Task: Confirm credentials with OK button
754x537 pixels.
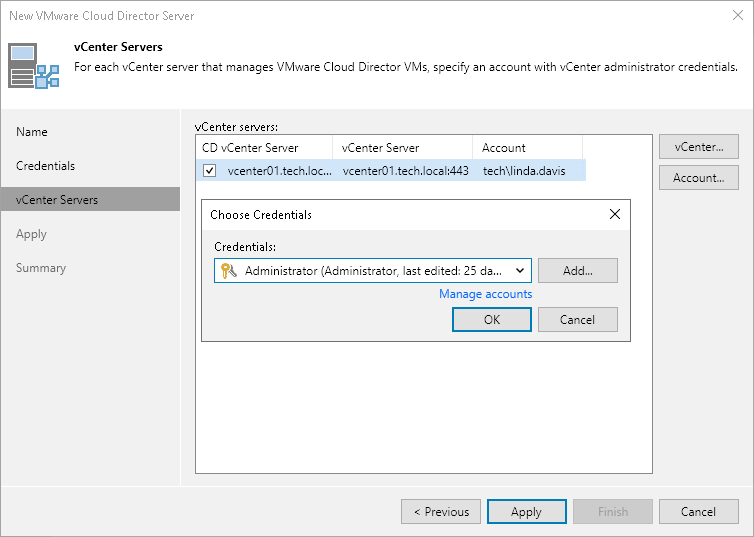Action: [x=492, y=320]
